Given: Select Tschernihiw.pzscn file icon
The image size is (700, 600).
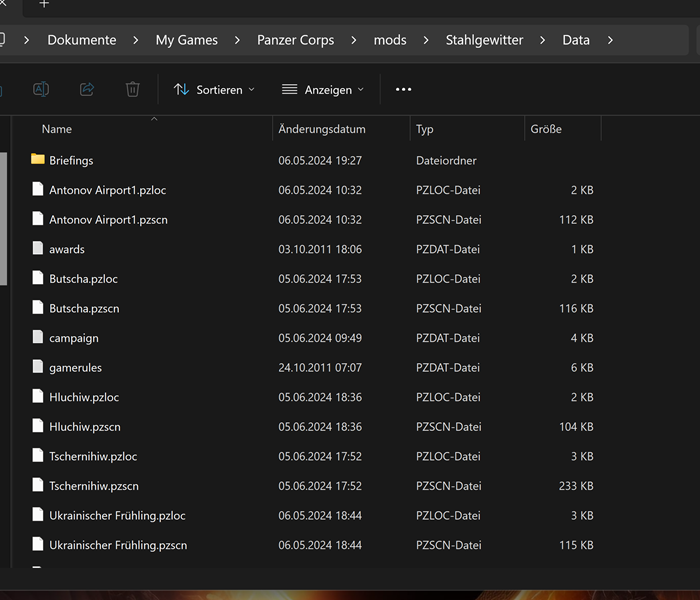Looking at the screenshot, I should click(38, 485).
